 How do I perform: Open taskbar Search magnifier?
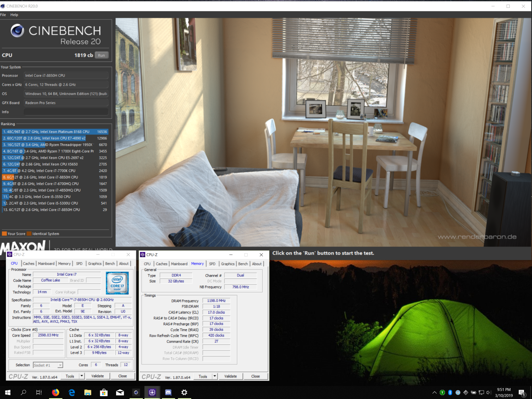24,392
